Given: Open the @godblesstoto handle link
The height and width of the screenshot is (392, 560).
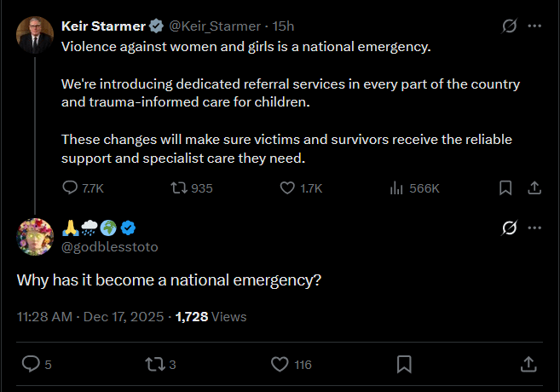Looking at the screenshot, I should pos(110,246).
